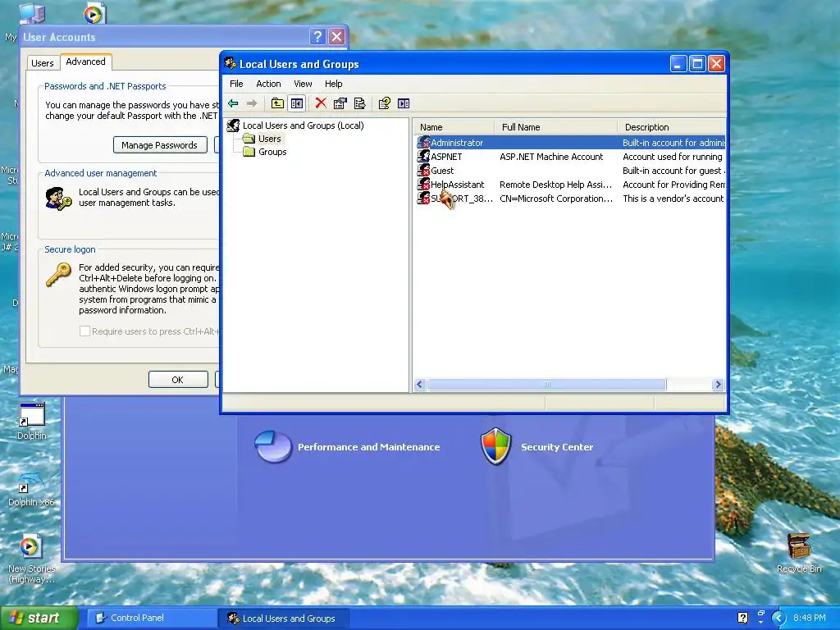The width and height of the screenshot is (840, 630).
Task: Open Security Center link
Action: tap(557, 447)
